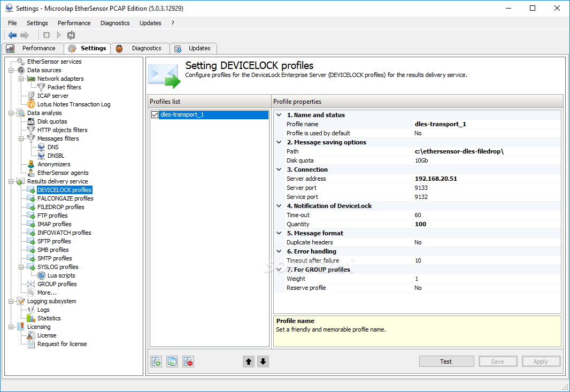
Task: Click the duplicate profile icon
Action: (x=172, y=362)
